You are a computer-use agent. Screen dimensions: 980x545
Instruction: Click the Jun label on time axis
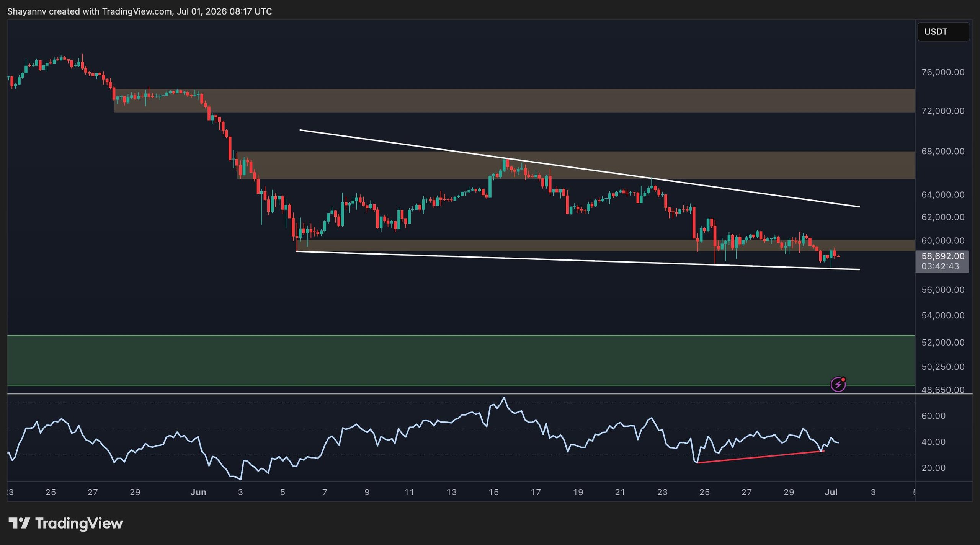click(198, 492)
